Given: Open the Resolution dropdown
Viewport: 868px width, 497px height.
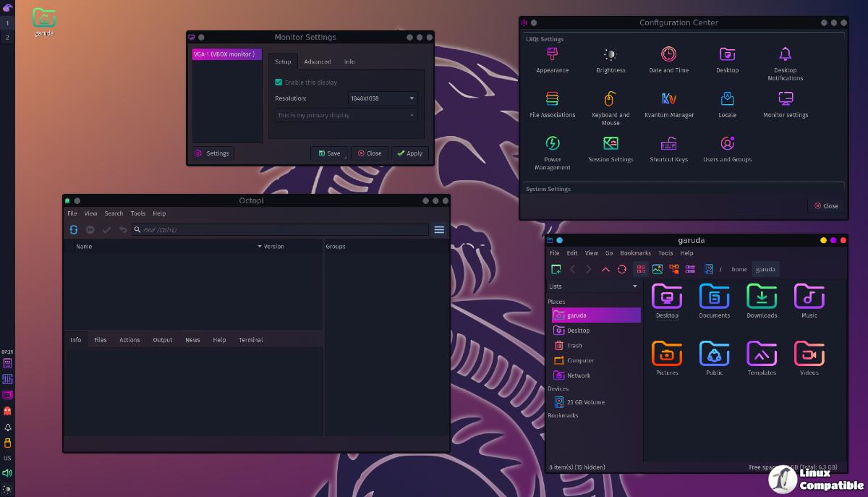Looking at the screenshot, I should click(x=383, y=98).
